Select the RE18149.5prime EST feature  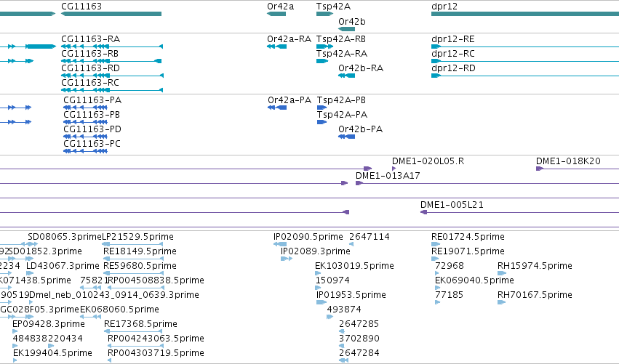133,259
